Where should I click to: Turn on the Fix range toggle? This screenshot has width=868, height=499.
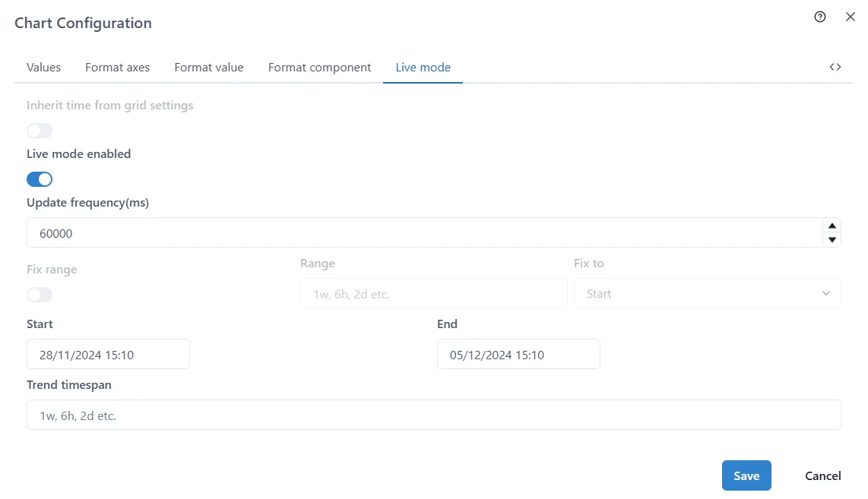[40, 295]
